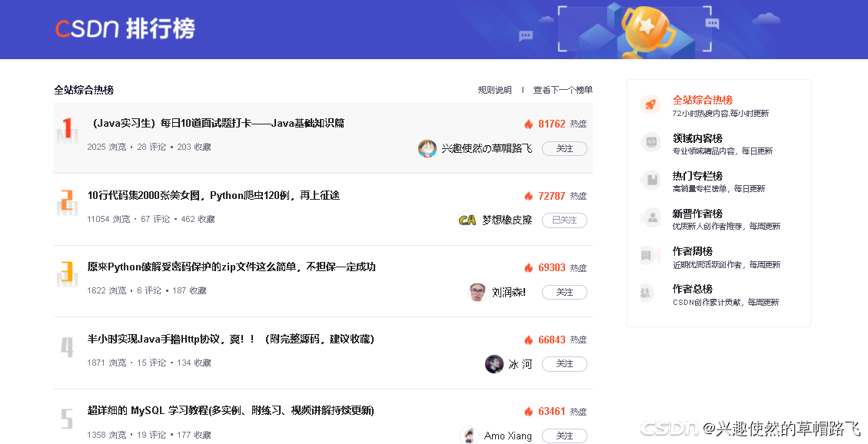Click the 新晋作者榜 person icon

click(x=651, y=217)
